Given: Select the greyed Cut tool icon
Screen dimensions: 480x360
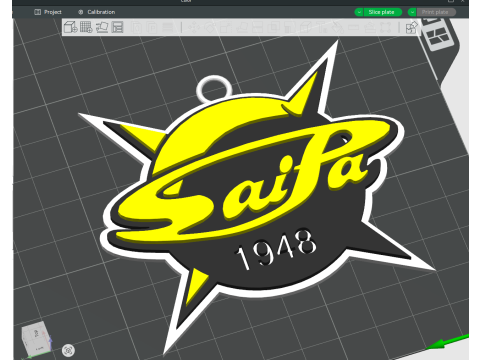Looking at the screenshot, I should click(x=257, y=27).
